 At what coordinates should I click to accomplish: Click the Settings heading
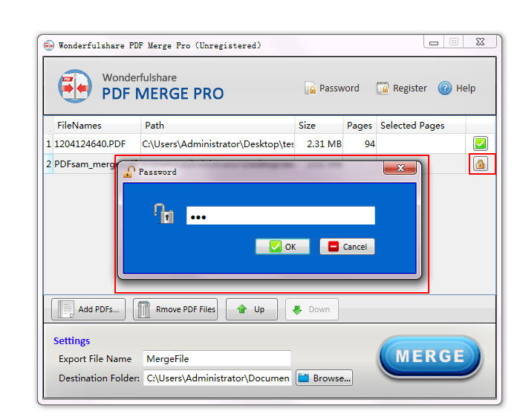72,341
